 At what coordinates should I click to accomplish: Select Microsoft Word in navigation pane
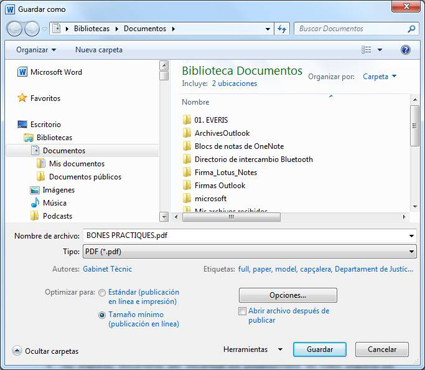point(50,72)
